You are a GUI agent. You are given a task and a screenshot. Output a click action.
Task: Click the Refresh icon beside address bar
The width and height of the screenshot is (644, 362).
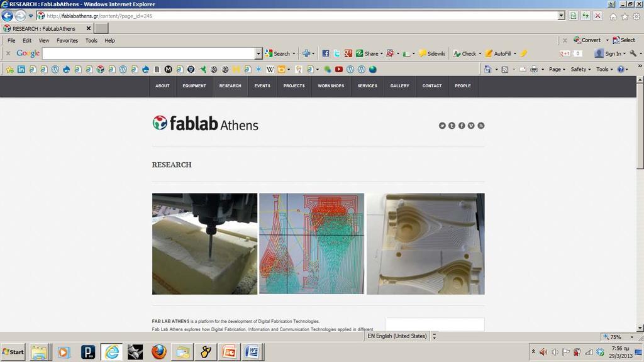[586, 16]
